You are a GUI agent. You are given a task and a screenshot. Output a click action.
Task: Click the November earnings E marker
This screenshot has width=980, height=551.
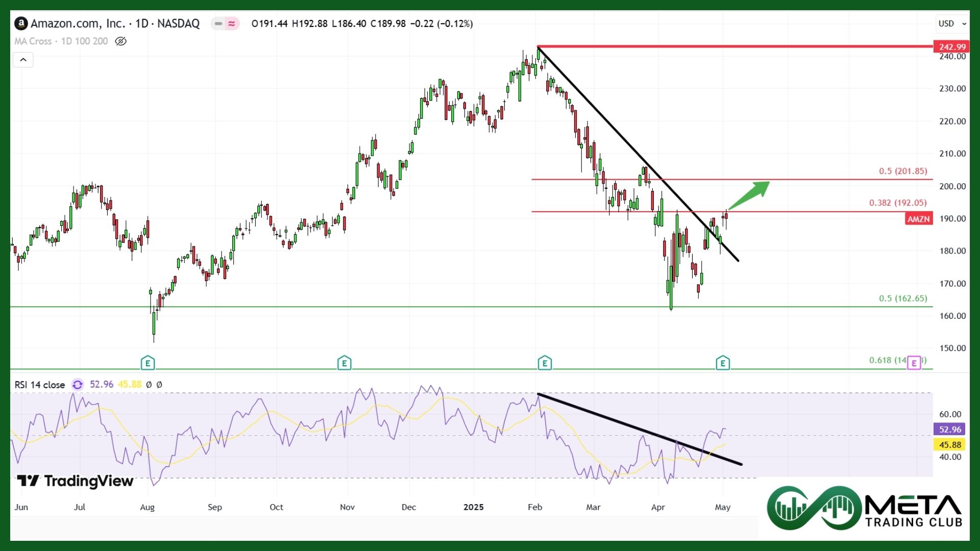pyautogui.click(x=345, y=363)
